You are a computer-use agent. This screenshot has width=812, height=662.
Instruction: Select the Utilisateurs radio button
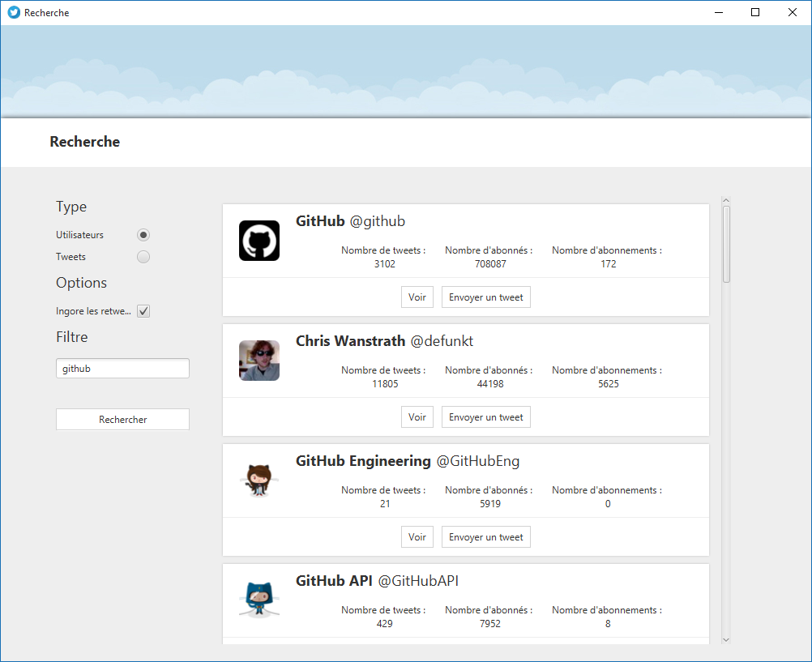[143, 235]
